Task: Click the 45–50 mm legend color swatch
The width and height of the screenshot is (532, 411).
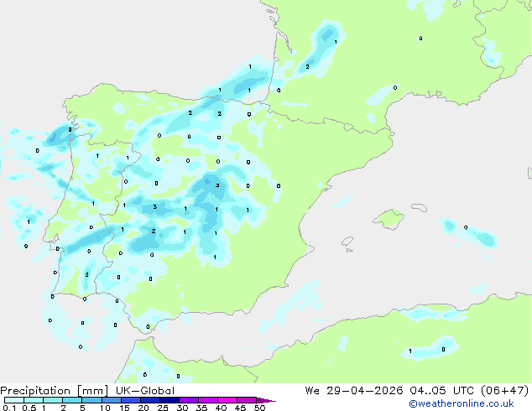Action: point(247,400)
